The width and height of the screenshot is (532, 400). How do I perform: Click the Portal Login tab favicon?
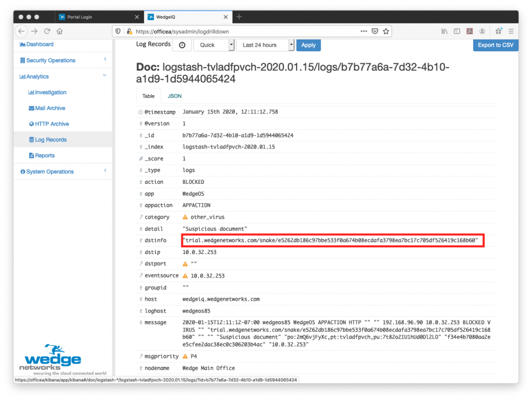click(62, 17)
